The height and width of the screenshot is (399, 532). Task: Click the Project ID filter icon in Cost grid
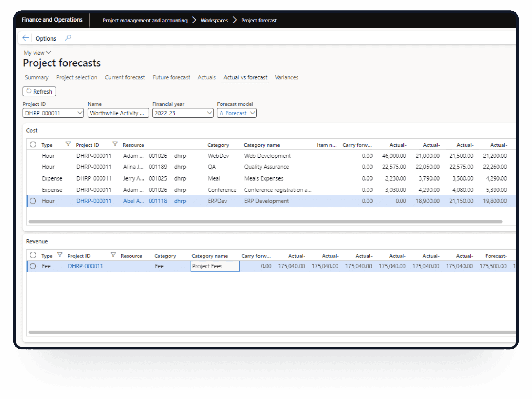pos(115,144)
